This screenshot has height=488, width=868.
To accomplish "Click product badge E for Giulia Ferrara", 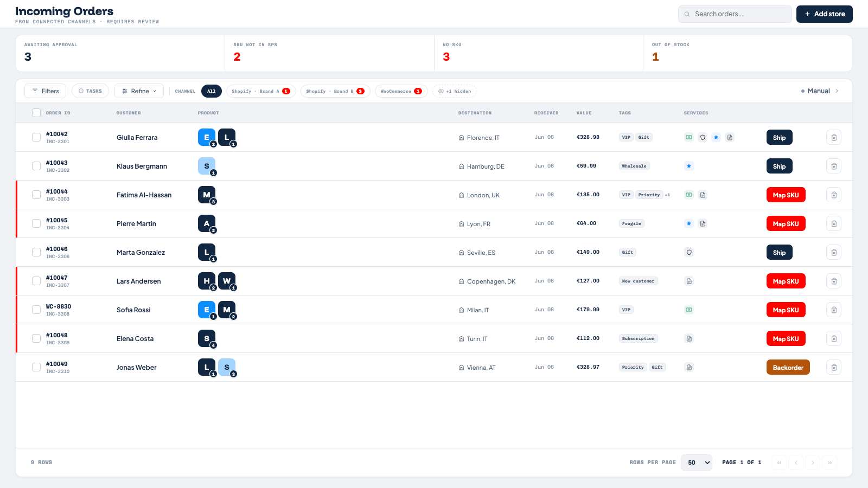I will point(207,137).
